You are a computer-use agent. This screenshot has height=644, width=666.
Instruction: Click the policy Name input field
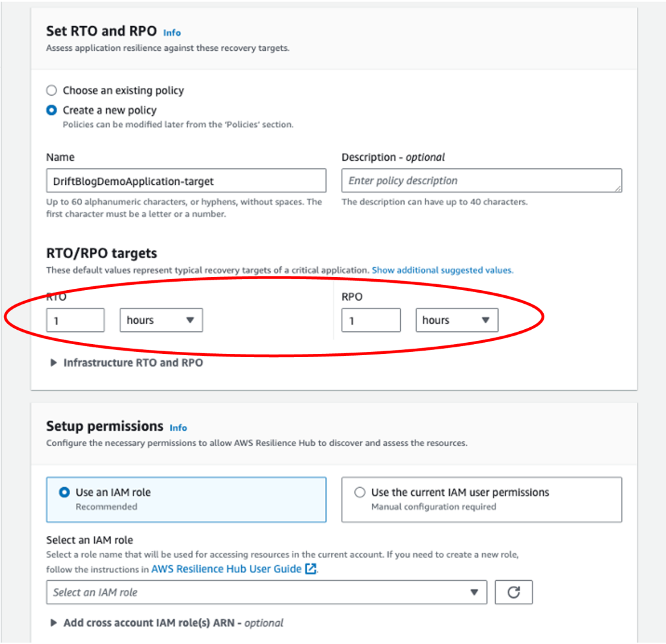186,181
